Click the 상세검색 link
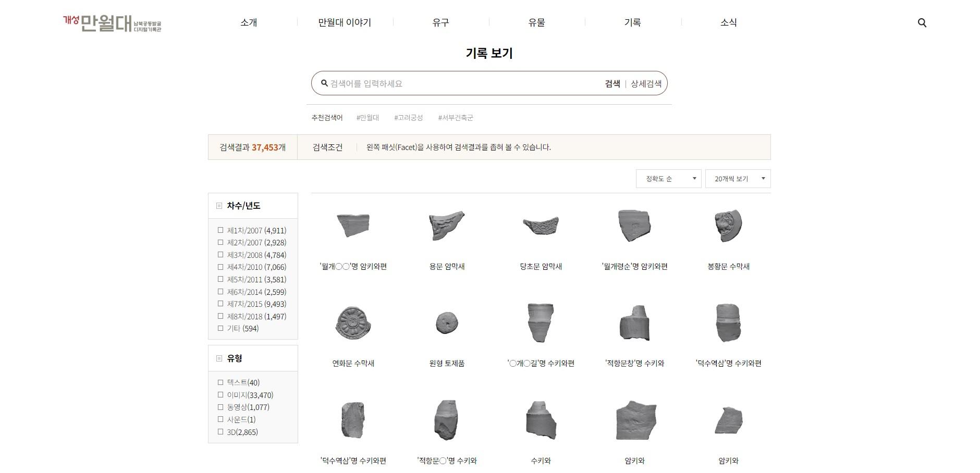This screenshot has width=980, height=473. point(646,83)
